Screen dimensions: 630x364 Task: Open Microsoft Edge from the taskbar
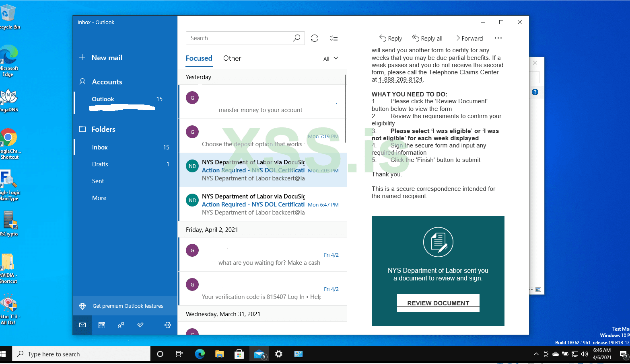200,354
